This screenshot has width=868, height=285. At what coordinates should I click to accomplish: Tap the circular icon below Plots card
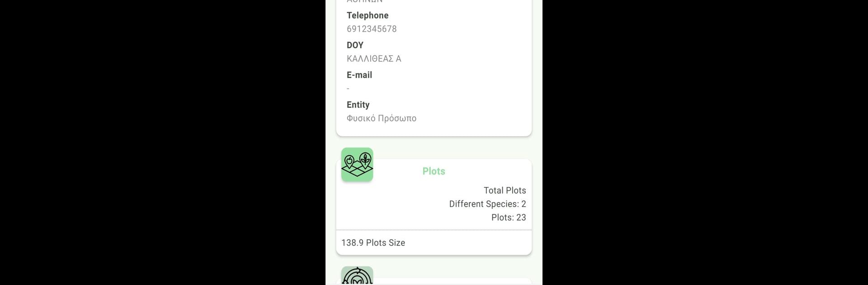pyautogui.click(x=357, y=275)
